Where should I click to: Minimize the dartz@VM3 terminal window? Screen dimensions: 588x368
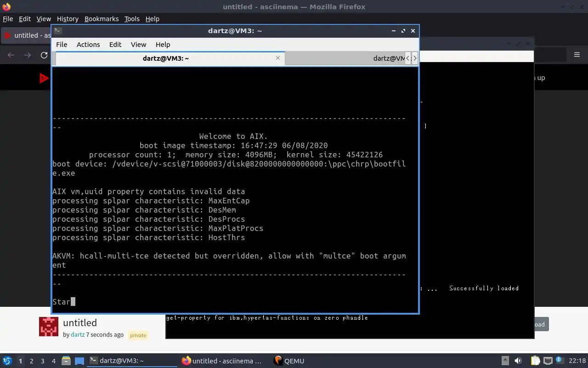(x=394, y=31)
